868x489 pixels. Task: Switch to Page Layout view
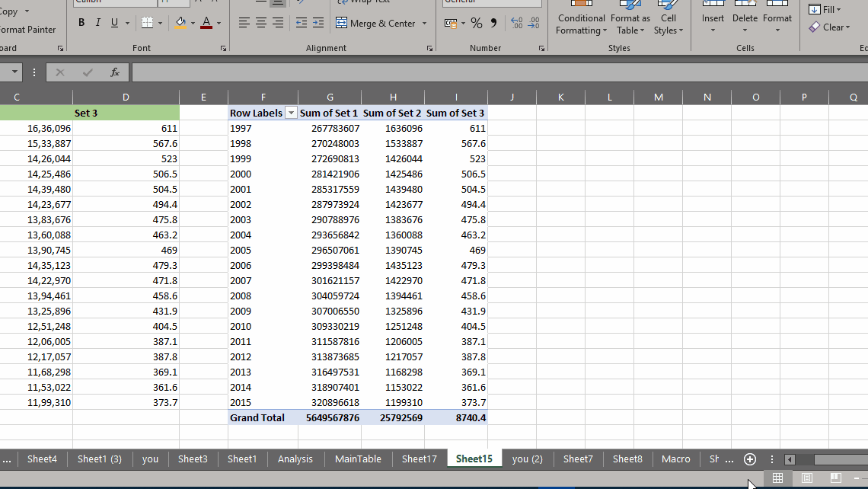(x=806, y=478)
